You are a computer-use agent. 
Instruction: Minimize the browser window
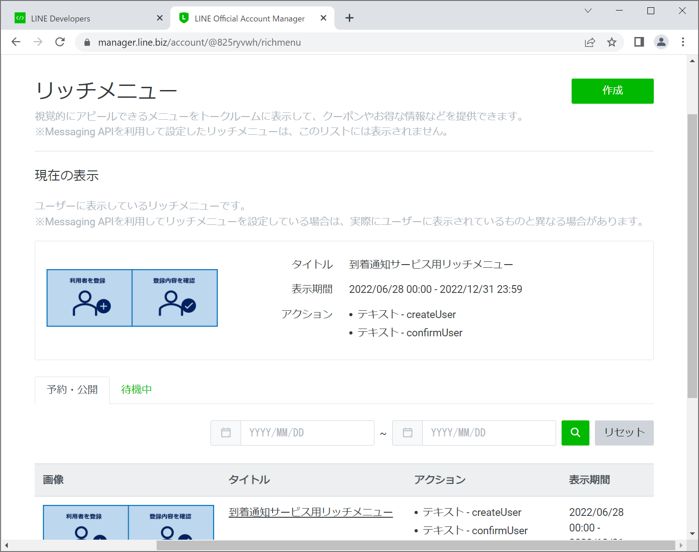[x=619, y=11]
